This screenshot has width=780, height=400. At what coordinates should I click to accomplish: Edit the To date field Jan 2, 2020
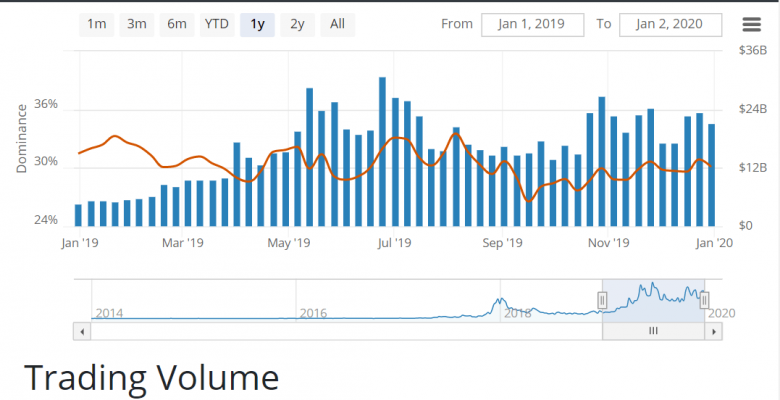pos(670,24)
